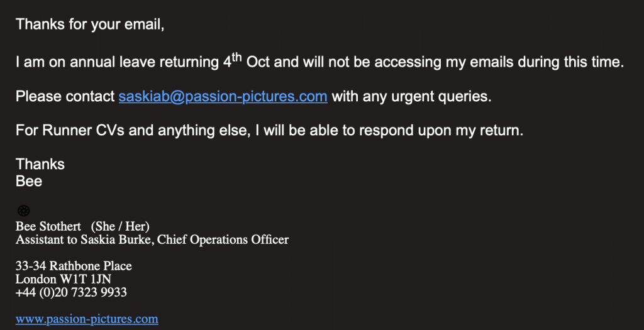Click the "Thanks" sign-off above Bee
644x330 pixels.
40,164
